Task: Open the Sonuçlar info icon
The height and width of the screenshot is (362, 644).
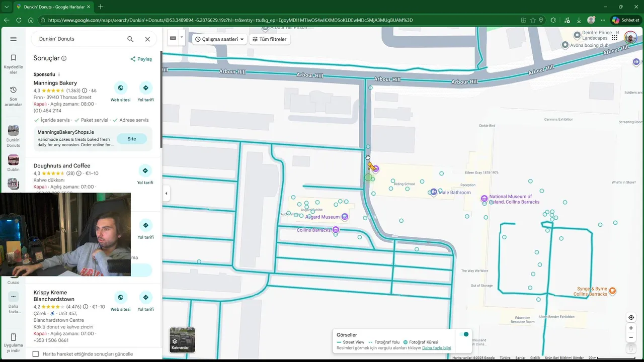Action: pyautogui.click(x=64, y=58)
